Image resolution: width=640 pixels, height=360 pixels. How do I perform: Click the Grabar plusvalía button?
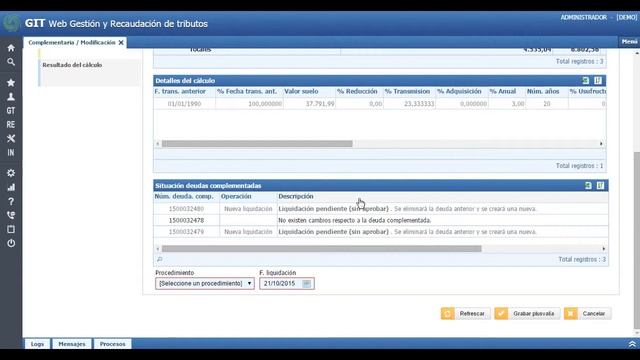527,313
